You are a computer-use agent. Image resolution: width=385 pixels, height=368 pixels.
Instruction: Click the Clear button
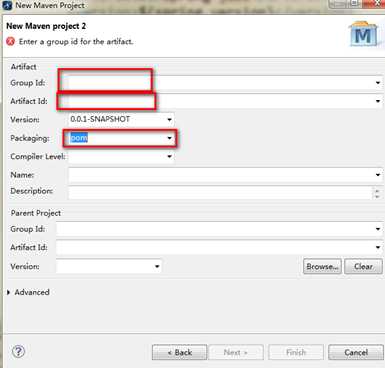point(363,266)
